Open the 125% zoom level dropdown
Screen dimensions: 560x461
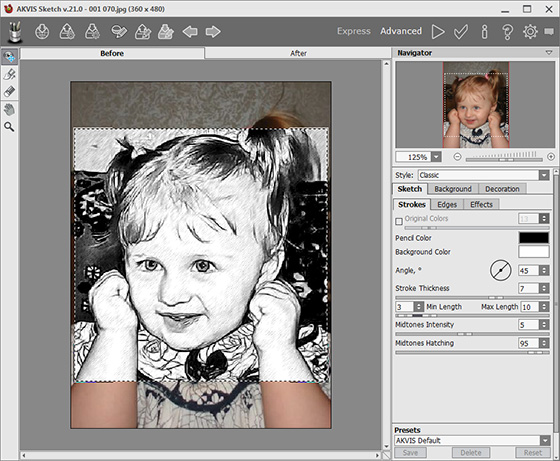418,157
